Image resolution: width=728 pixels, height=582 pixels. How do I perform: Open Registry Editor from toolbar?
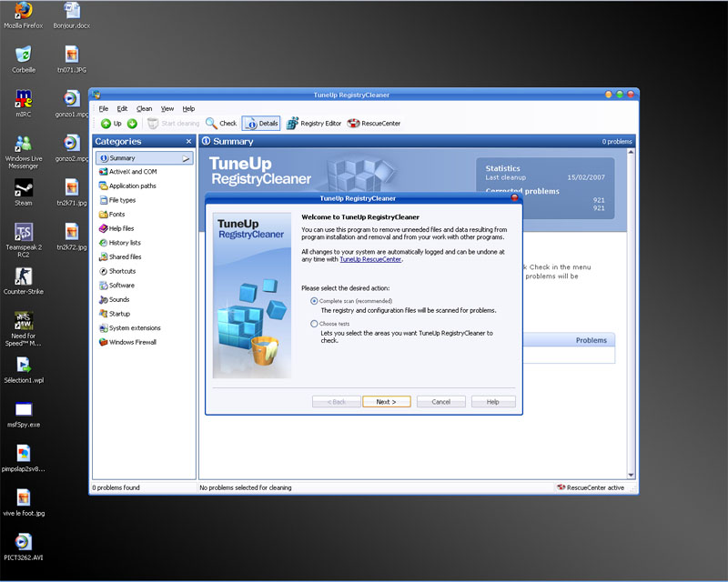pyautogui.click(x=314, y=124)
